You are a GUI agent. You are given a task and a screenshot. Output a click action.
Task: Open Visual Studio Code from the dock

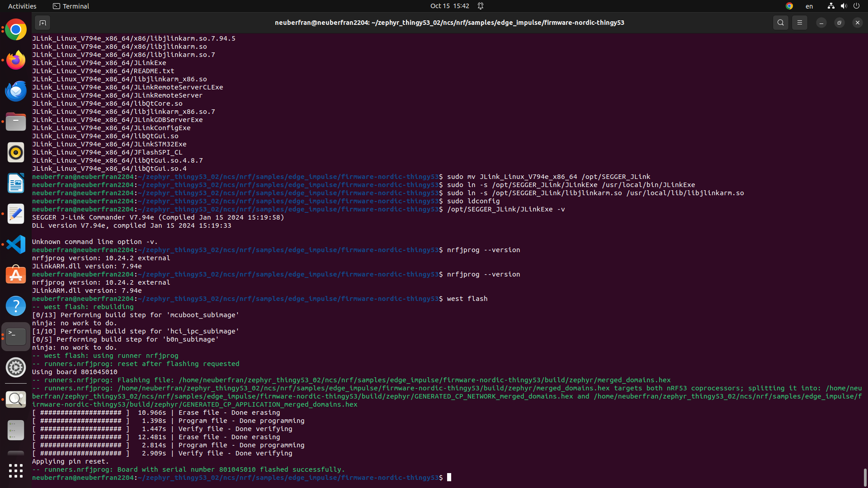(16, 245)
